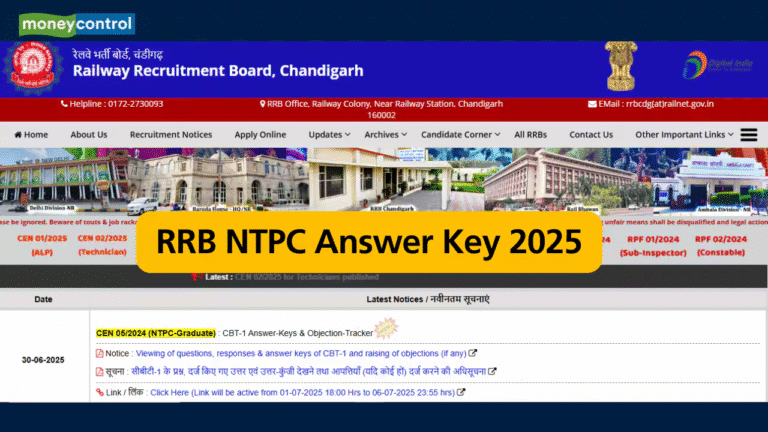The image size is (768, 432).
Task: Click the Date column header
Action: 43,299
